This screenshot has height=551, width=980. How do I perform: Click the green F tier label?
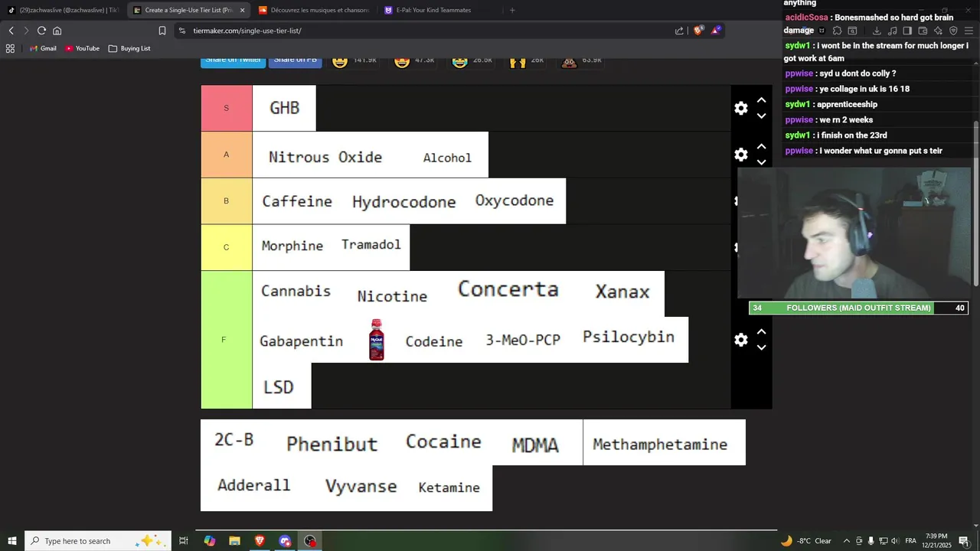coord(226,340)
